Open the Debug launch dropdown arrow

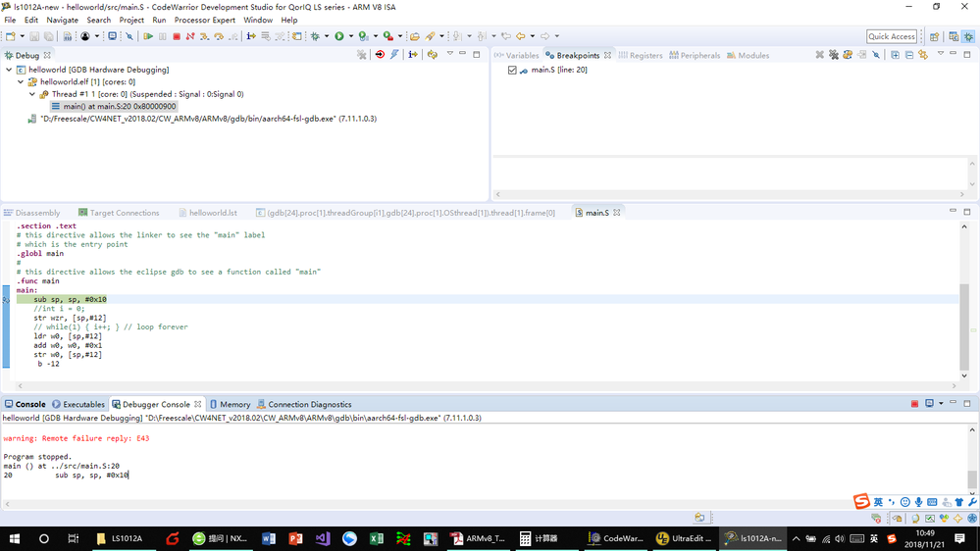tap(327, 36)
